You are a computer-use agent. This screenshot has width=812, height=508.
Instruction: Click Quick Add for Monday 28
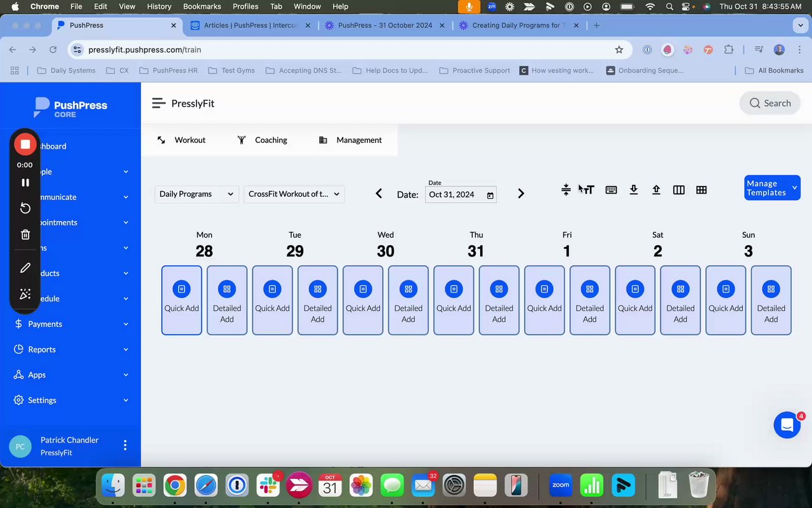pos(181,300)
